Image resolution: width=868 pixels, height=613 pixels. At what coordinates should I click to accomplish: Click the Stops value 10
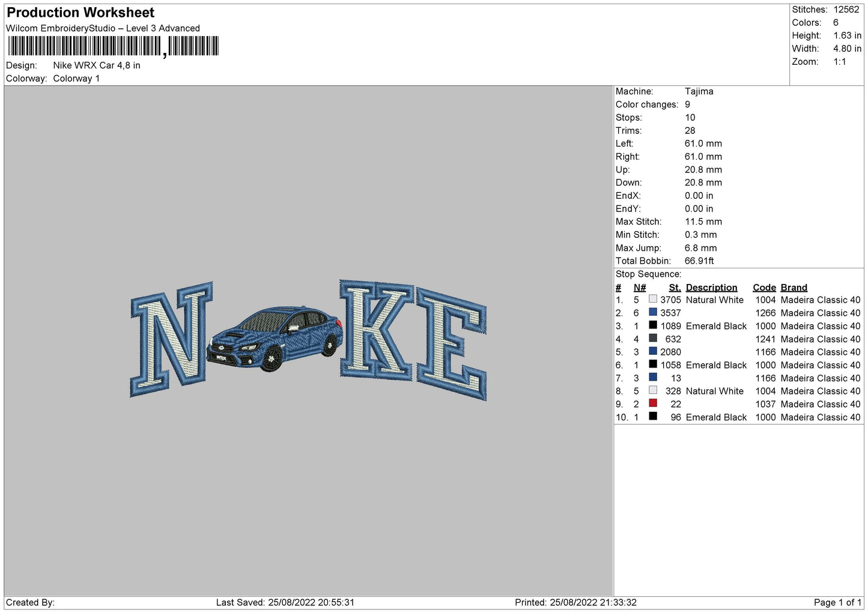coord(690,118)
